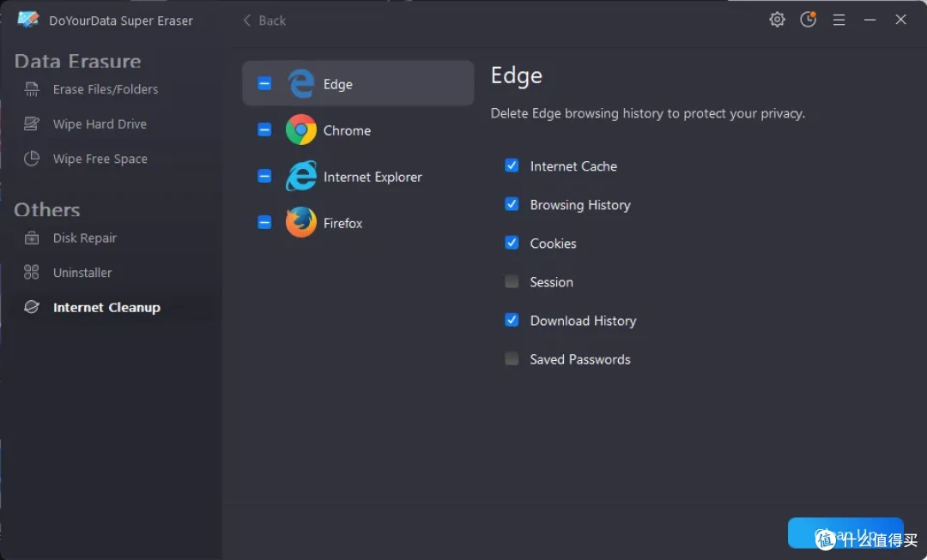Uncheck the Internet Cache checkbox
Screen dimensions: 927x560
[x=512, y=166]
